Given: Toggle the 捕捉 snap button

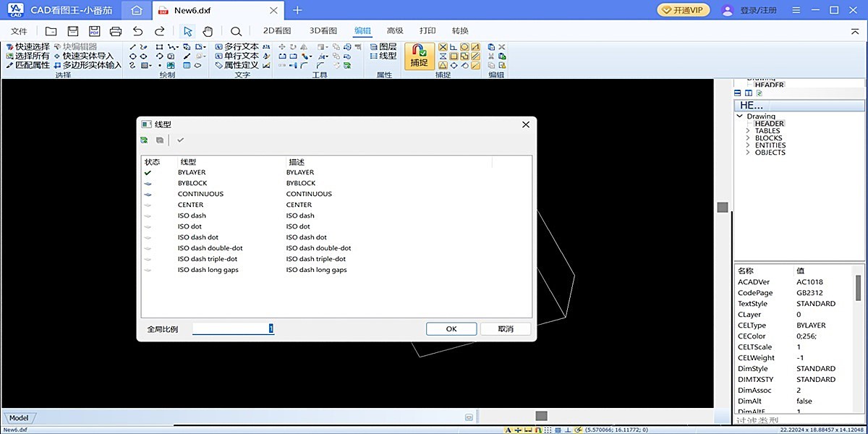Looking at the screenshot, I should [420, 56].
